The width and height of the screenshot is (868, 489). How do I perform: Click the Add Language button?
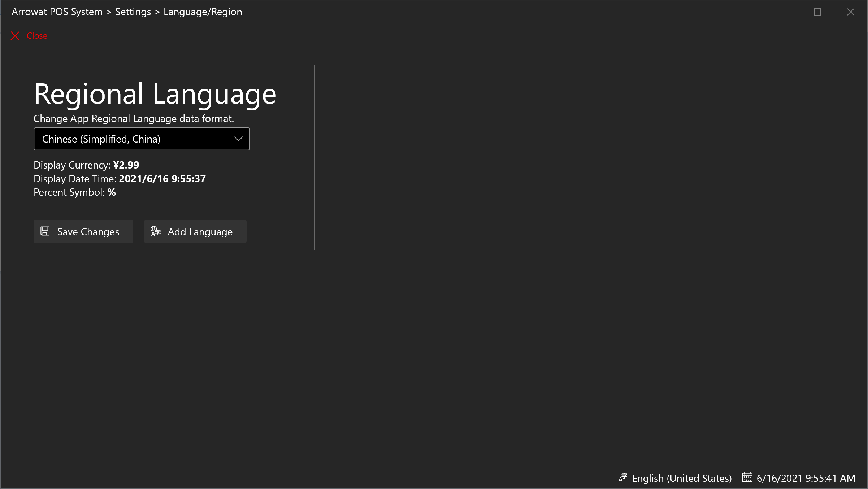195,231
